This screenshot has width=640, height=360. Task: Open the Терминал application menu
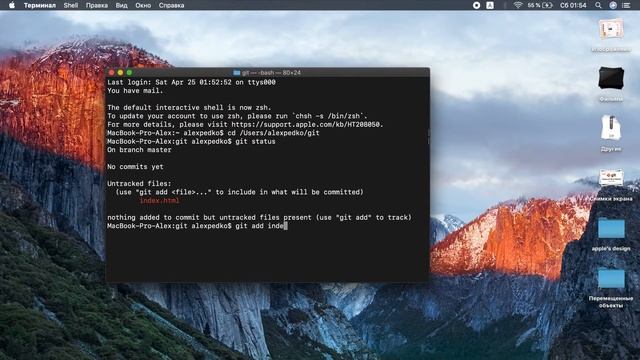tap(40, 5)
